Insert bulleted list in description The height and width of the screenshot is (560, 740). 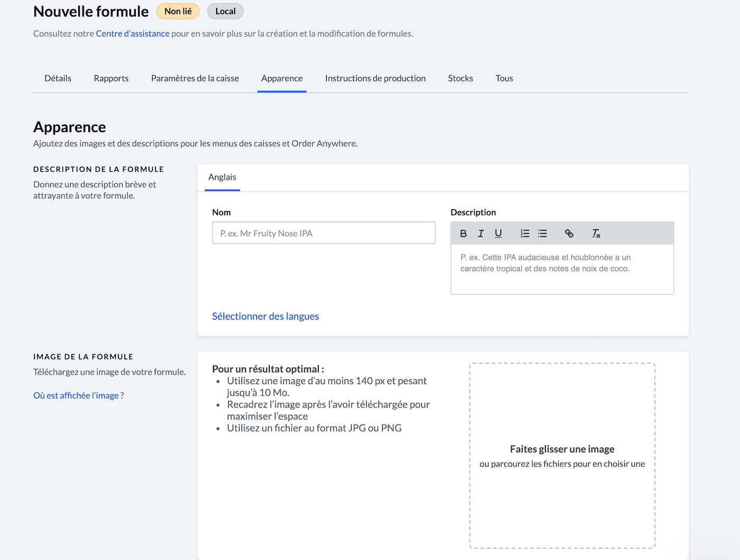[x=542, y=234]
